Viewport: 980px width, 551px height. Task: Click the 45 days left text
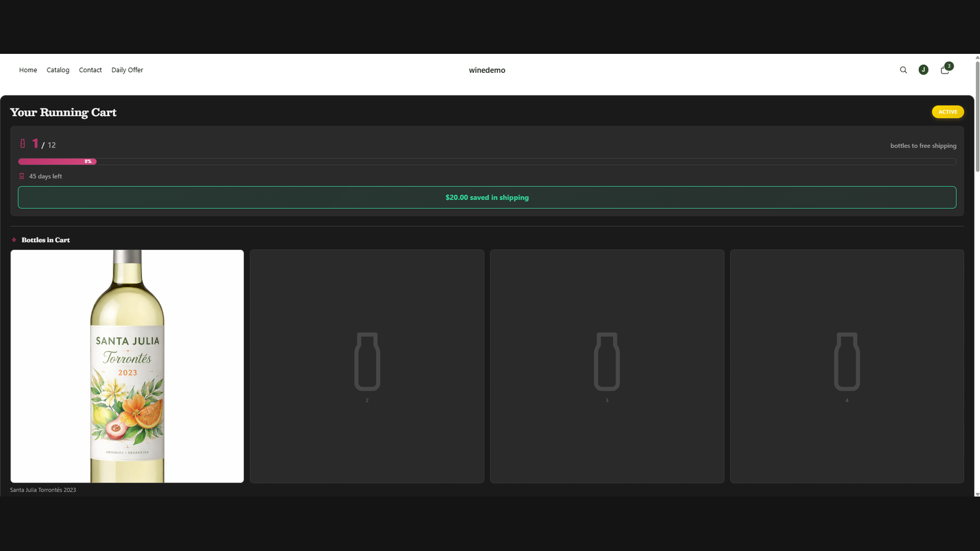click(x=45, y=176)
